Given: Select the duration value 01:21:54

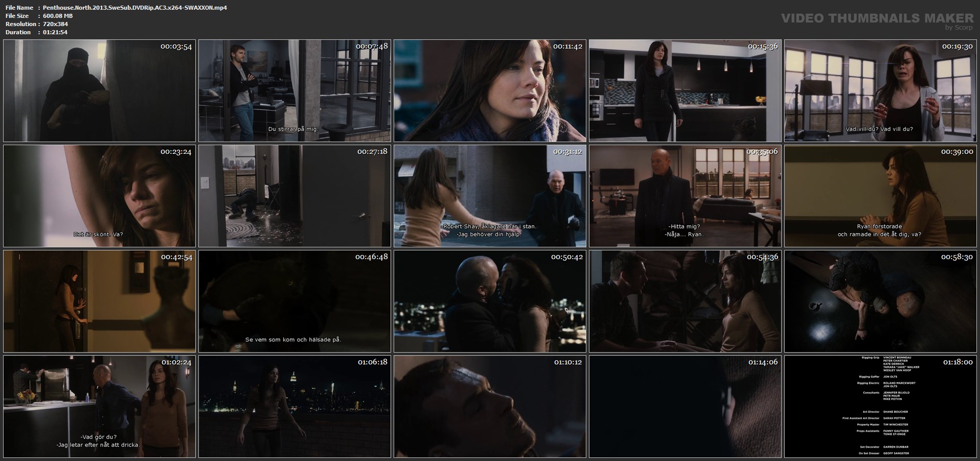Looking at the screenshot, I should coord(55,32).
